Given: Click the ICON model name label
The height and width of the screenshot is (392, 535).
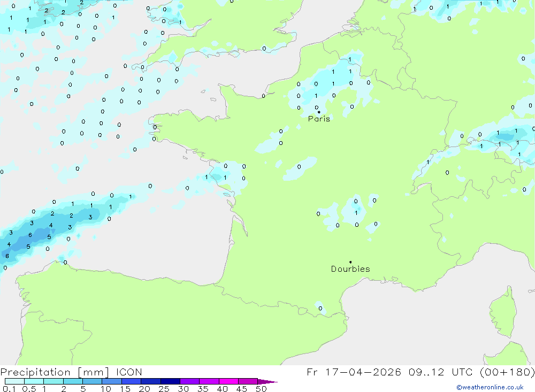Looking at the screenshot, I should 129,372.
